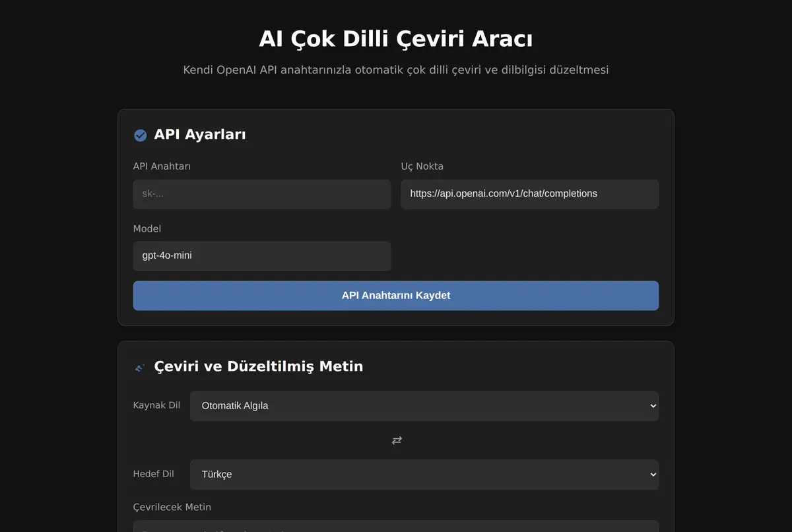
Task: Click the Model label
Action: [147, 228]
